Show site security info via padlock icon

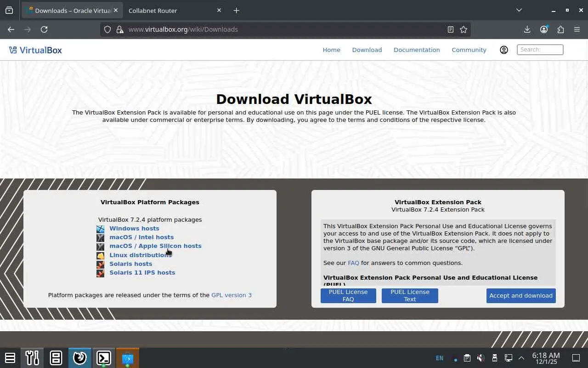(x=120, y=29)
